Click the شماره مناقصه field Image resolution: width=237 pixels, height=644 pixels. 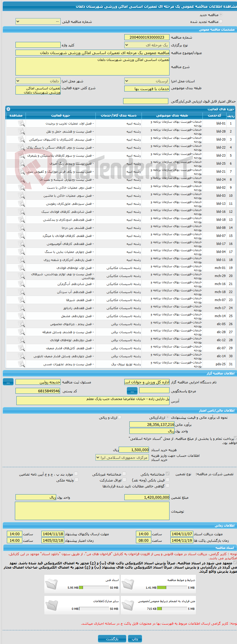[x=147, y=37]
